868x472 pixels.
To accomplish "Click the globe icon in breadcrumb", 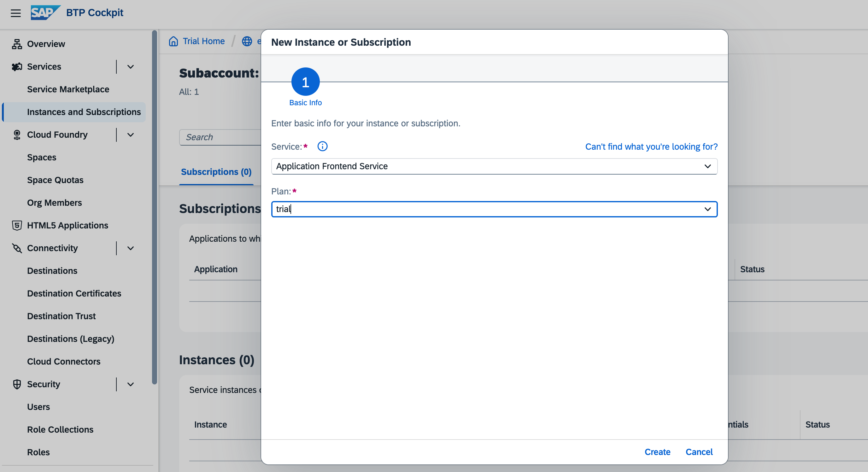I will tap(247, 41).
